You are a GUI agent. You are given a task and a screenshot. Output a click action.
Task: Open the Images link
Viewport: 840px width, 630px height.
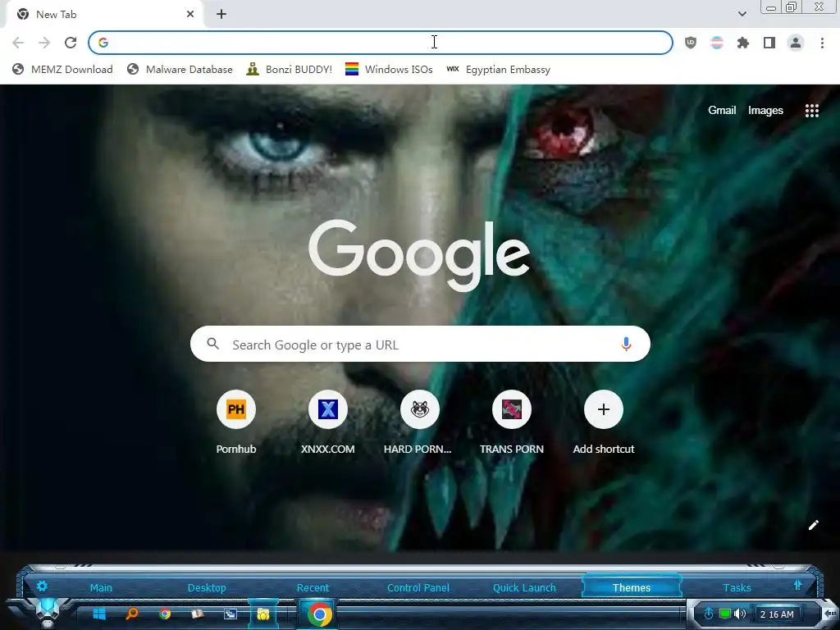[765, 111]
